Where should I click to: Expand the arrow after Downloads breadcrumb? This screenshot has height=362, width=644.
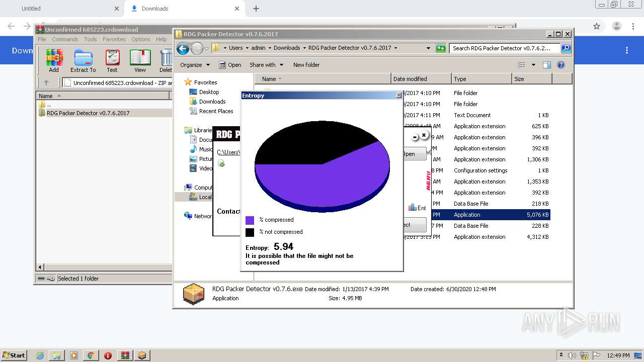click(x=303, y=48)
